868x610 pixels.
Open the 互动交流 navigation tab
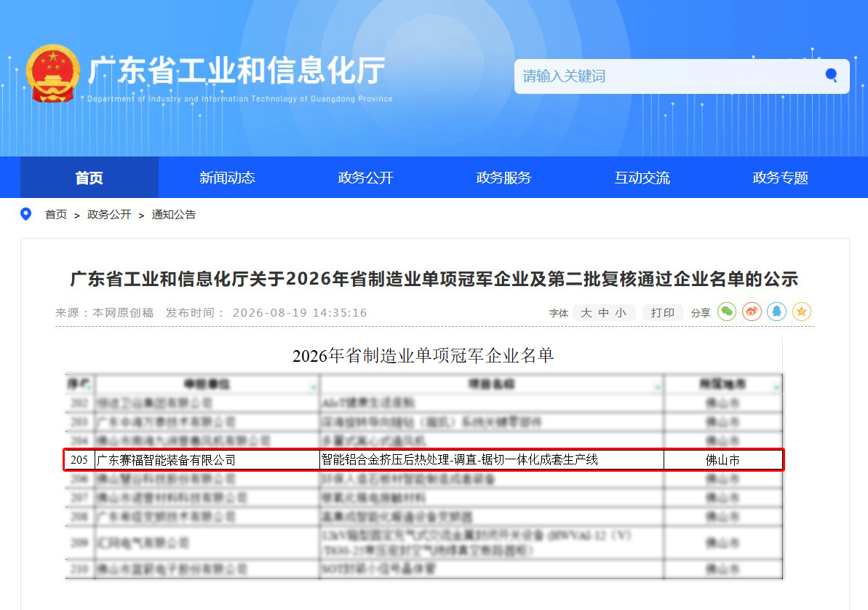642,178
